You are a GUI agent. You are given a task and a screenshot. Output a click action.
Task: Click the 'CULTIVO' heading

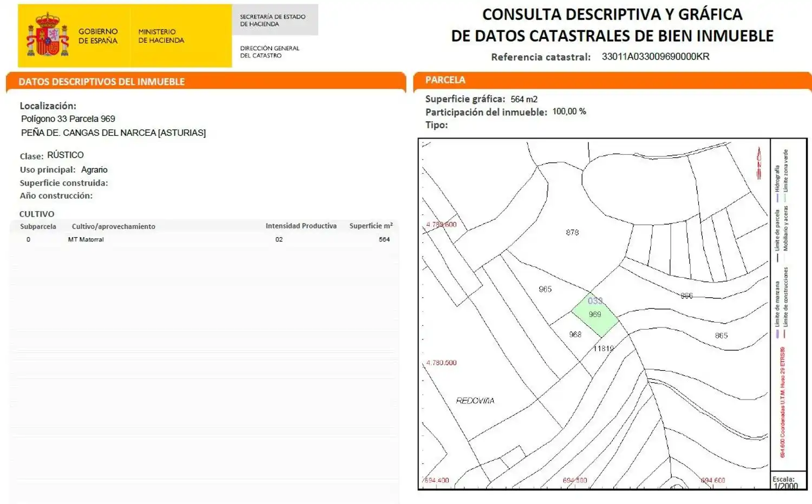coord(37,214)
